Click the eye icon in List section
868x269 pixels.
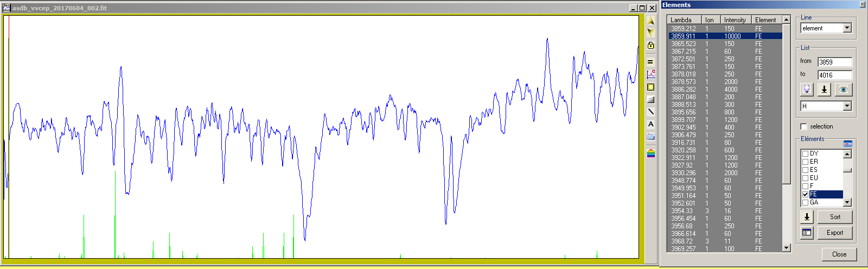(x=843, y=89)
